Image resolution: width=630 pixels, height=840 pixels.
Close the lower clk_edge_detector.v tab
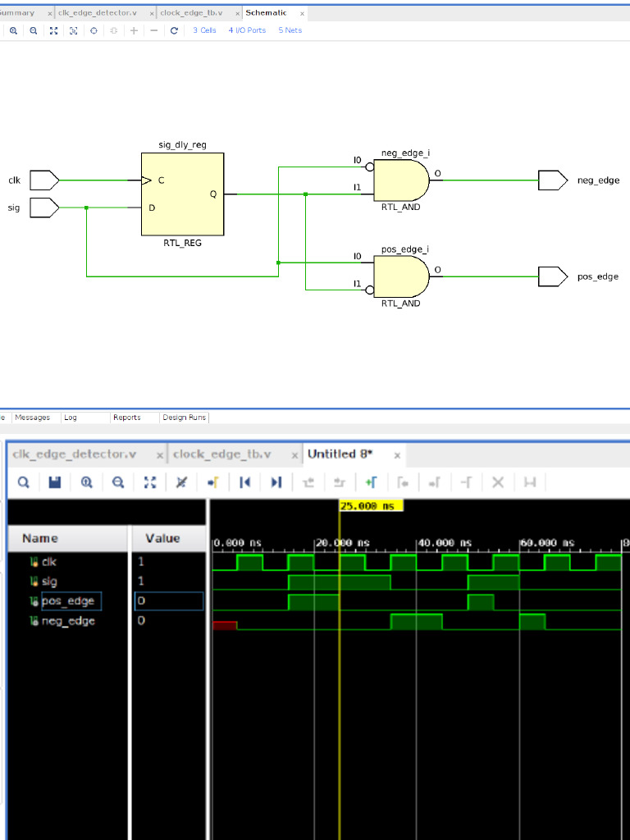click(x=160, y=455)
